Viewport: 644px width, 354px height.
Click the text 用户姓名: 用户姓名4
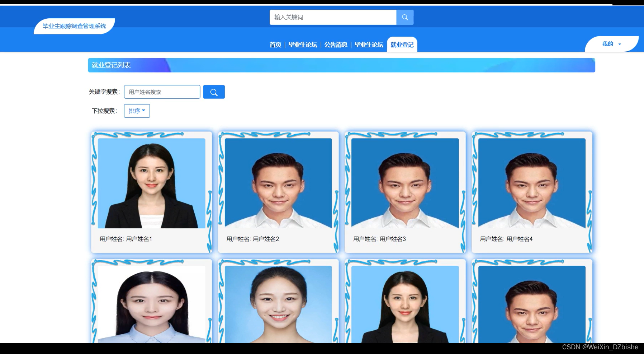click(x=506, y=239)
